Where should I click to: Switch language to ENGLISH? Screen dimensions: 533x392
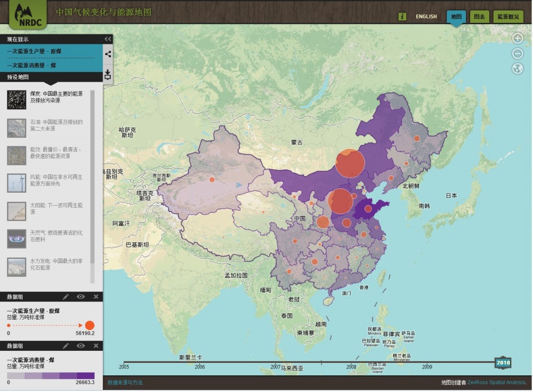coord(426,17)
